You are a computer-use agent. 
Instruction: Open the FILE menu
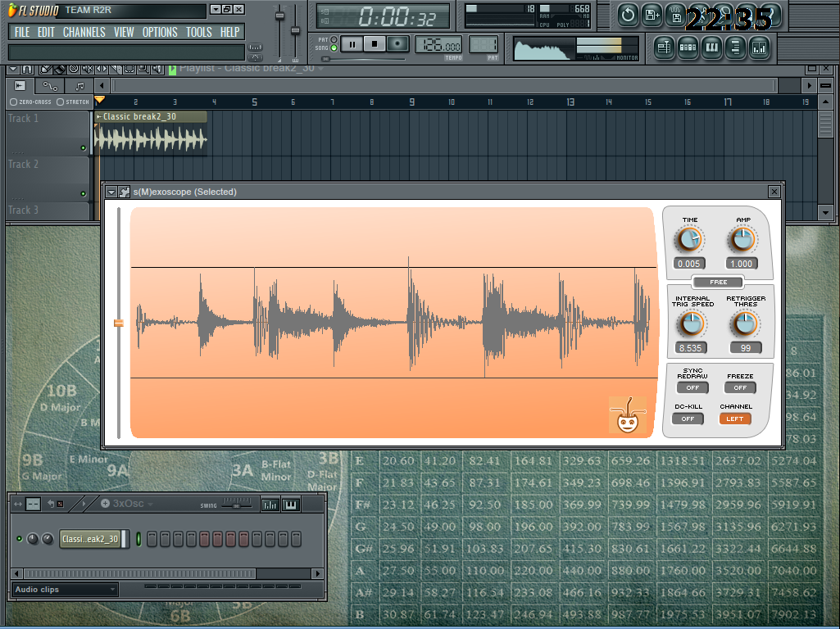pos(22,32)
